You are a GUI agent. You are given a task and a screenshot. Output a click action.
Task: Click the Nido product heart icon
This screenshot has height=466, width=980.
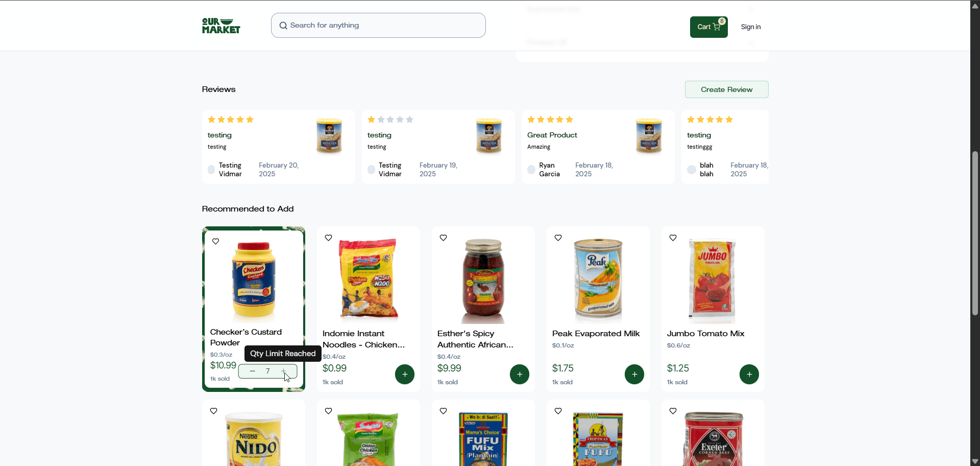[x=214, y=411]
